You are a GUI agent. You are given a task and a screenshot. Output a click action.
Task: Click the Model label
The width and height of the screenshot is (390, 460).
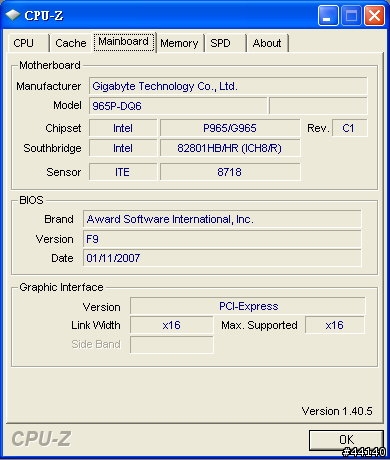tap(67, 106)
